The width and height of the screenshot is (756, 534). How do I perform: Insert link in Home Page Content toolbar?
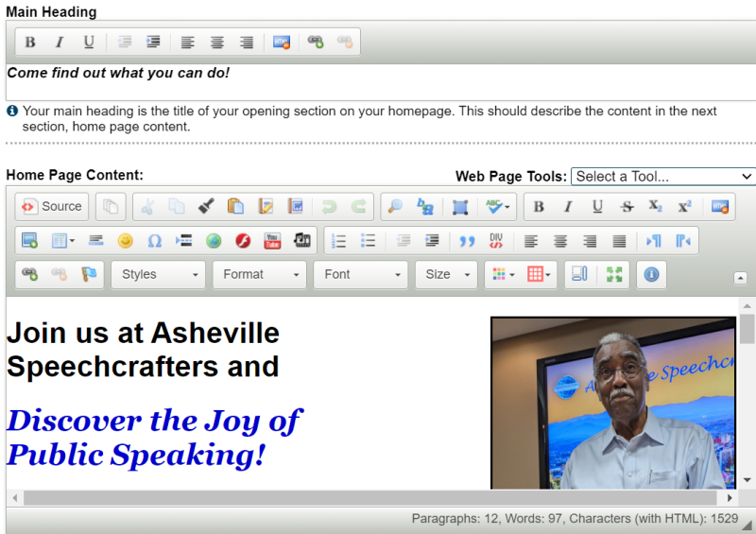[30, 274]
